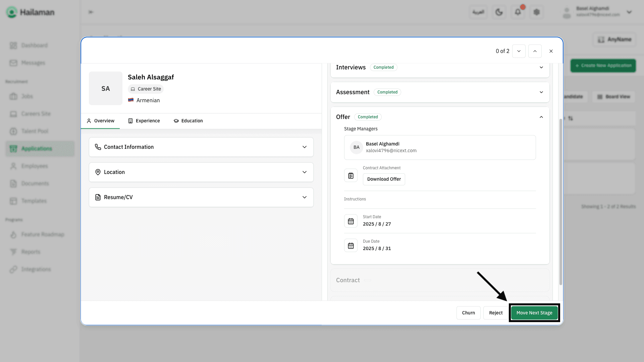Image resolution: width=644 pixels, height=362 pixels.
Task: Click the Start Date calendar icon
Action: [x=351, y=221]
